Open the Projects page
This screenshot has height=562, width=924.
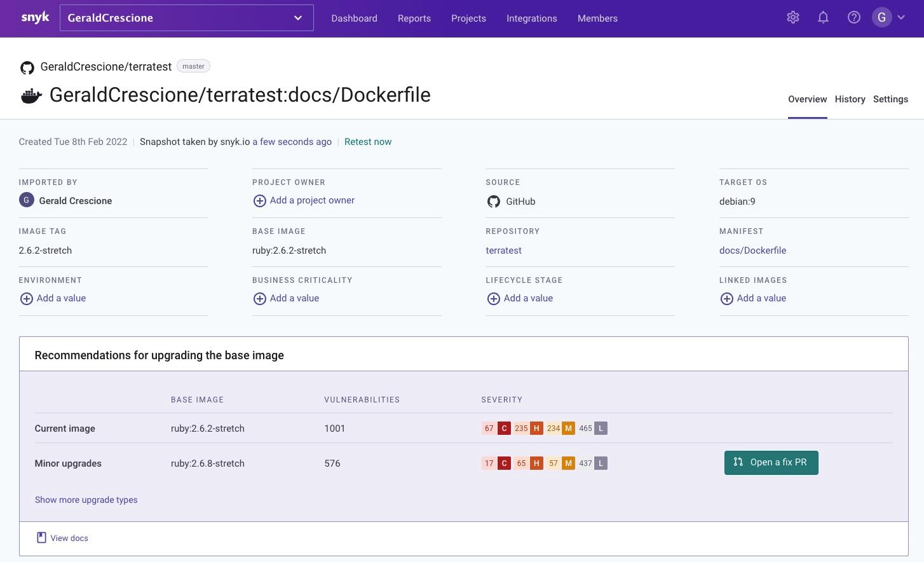(x=468, y=18)
